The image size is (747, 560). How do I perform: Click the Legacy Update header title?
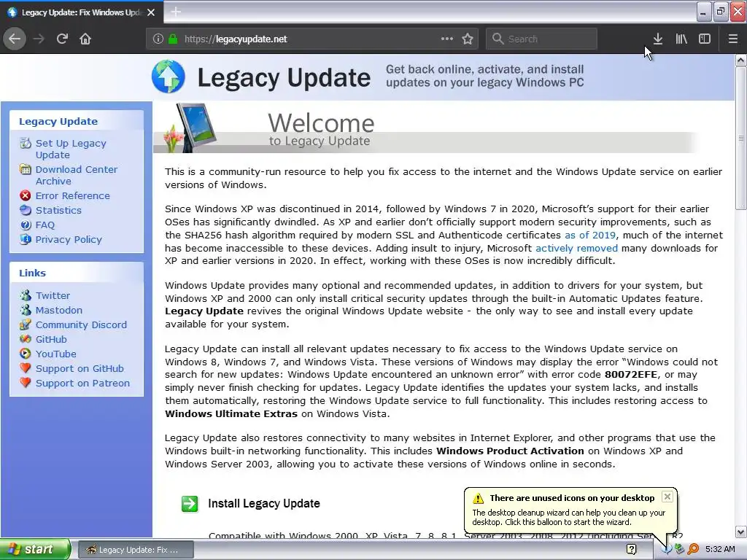pyautogui.click(x=284, y=77)
